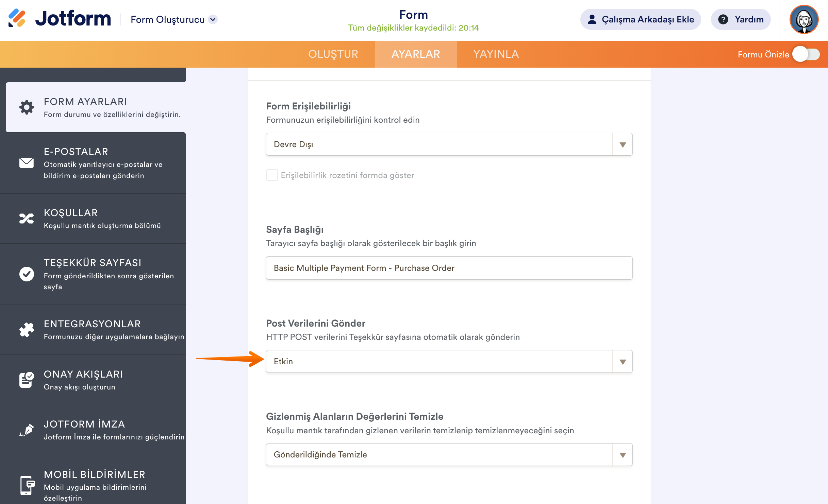This screenshot has width=828, height=504.
Task: Switch to the YAYINLA tab
Action: [x=496, y=54]
